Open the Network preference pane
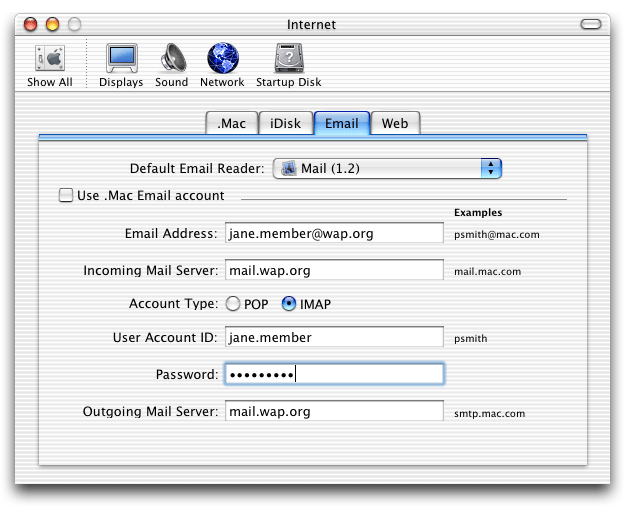The width and height of the screenshot is (625, 507). [x=222, y=65]
